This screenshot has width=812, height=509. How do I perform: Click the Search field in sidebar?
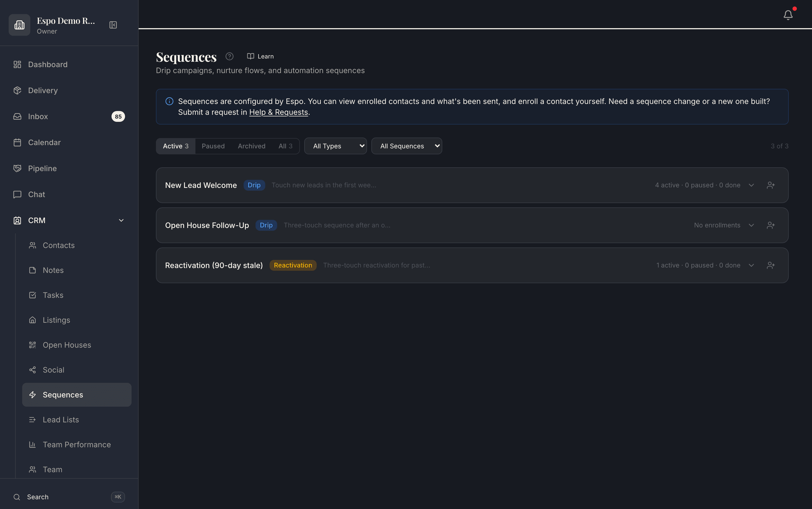pyautogui.click(x=69, y=497)
